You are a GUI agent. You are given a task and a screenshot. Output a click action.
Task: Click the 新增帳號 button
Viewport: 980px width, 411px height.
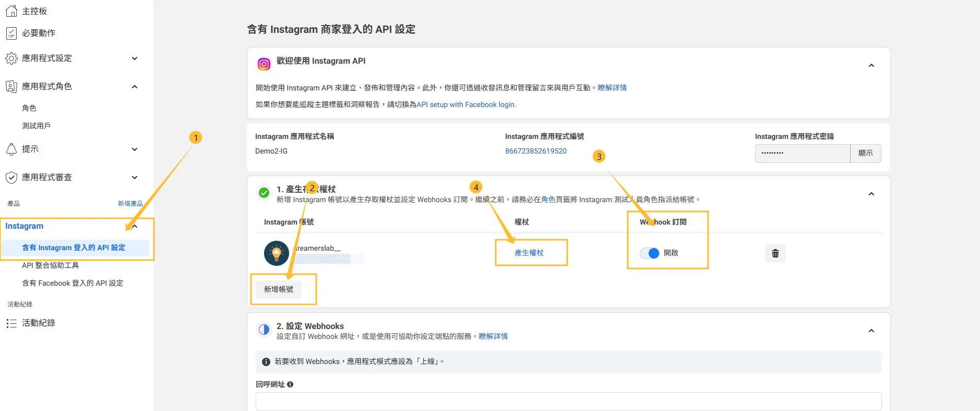[x=279, y=289]
